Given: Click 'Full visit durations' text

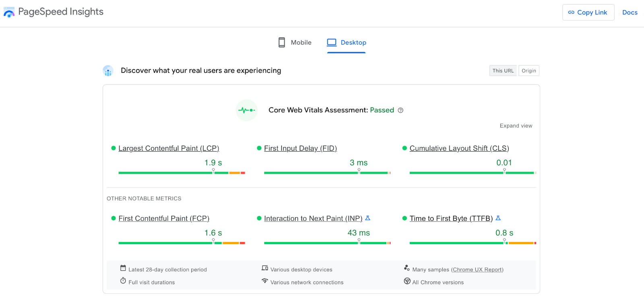Looking at the screenshot, I should (152, 282).
